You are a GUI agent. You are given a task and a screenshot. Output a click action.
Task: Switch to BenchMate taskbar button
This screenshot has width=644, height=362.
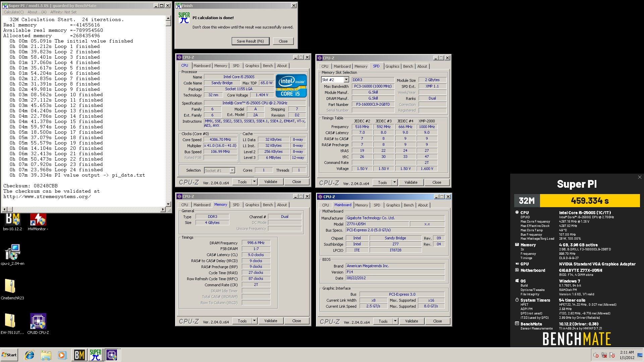pos(79,355)
